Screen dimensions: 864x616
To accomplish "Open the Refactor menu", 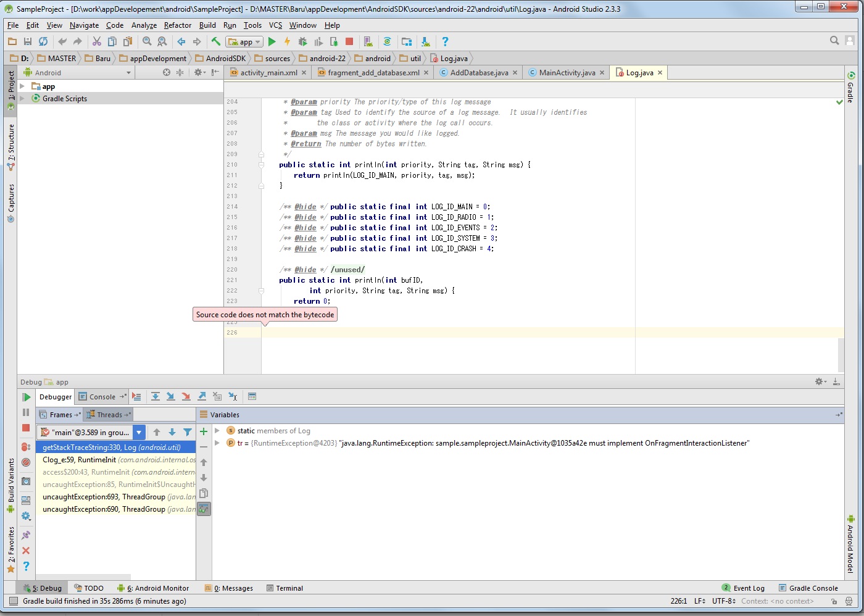I will 177,25.
